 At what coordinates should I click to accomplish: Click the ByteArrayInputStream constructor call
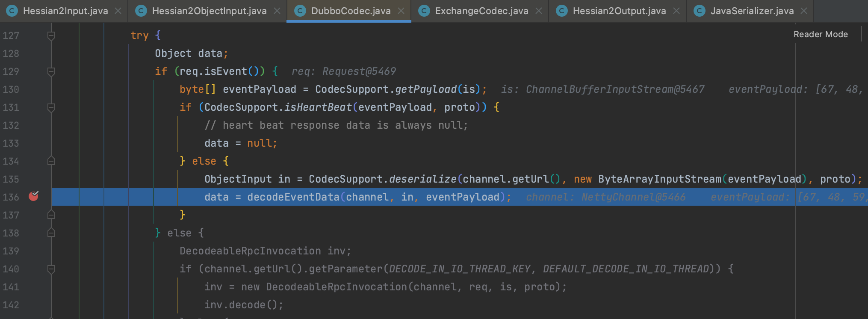660,179
